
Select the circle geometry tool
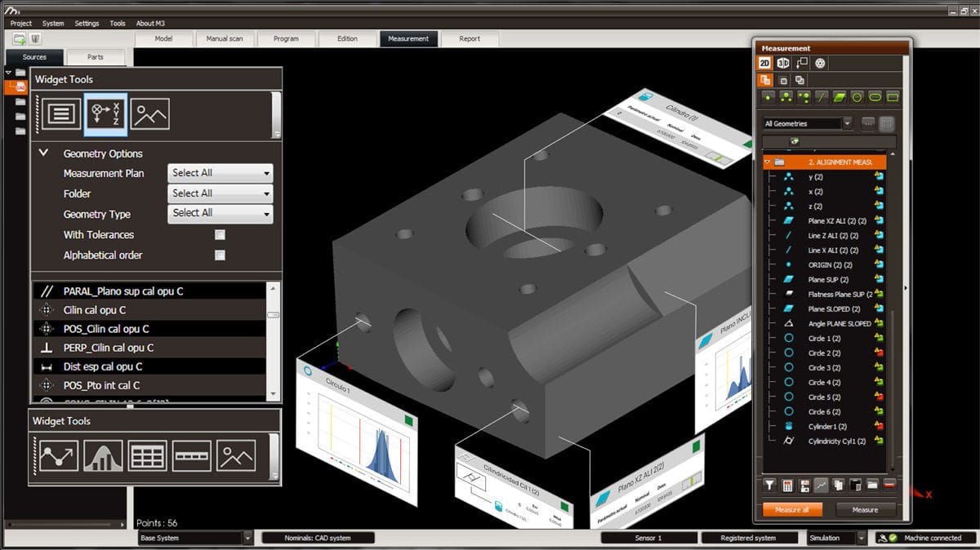856,96
